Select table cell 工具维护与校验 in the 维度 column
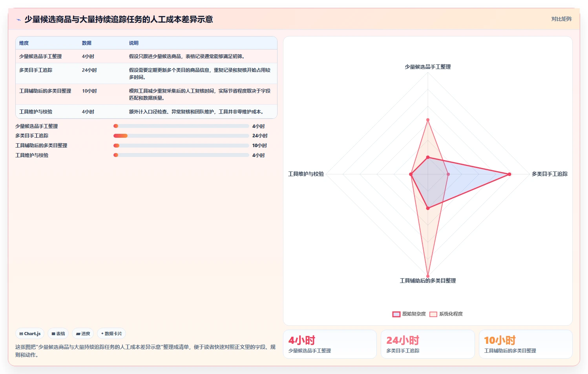 [x=36, y=112]
